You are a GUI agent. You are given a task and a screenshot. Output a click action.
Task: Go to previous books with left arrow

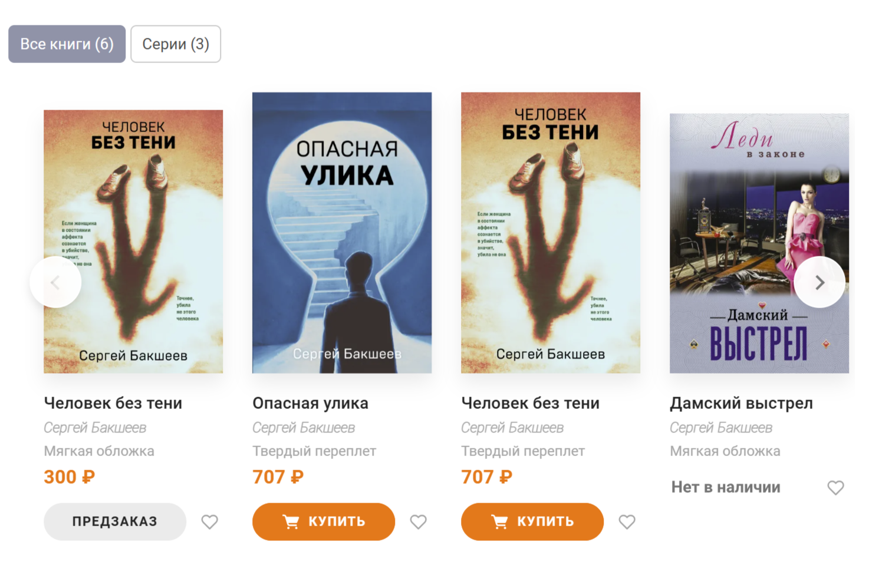point(55,282)
